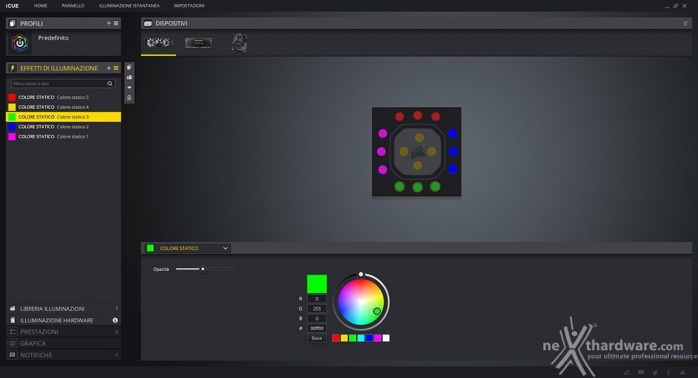Screen dimensions: 698x378
Task: Click the Opacità slider handle
Action: point(203,269)
